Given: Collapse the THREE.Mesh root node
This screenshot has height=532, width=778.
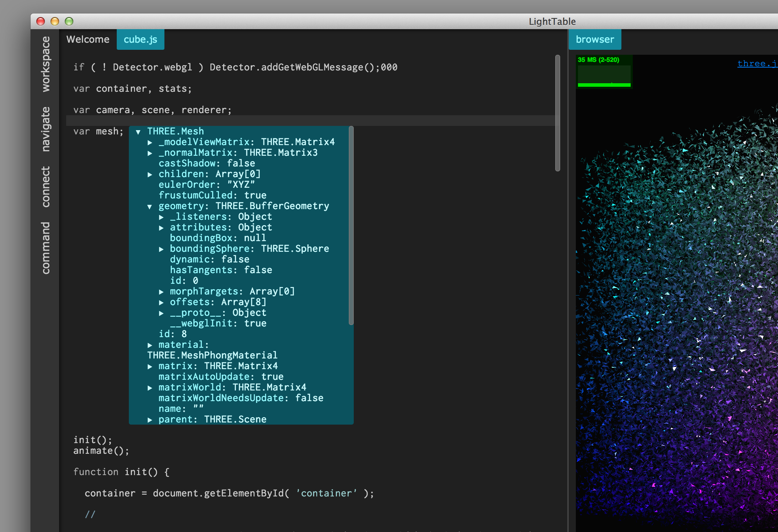Looking at the screenshot, I should tap(138, 132).
